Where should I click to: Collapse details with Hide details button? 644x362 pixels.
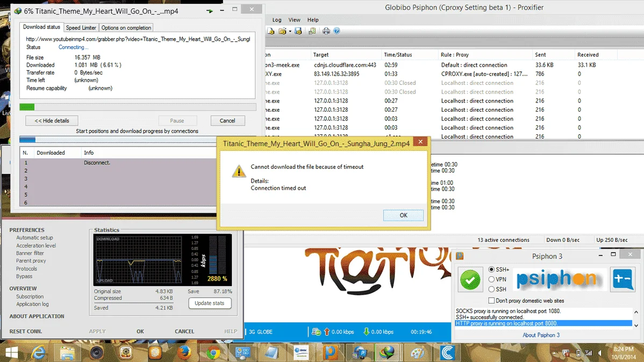point(52,121)
